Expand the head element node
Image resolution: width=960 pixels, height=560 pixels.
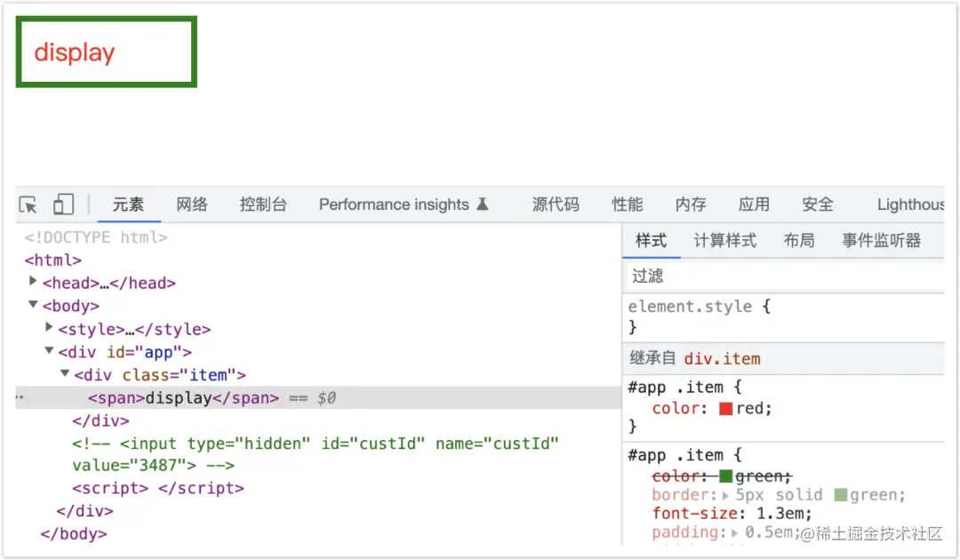[x=33, y=281]
